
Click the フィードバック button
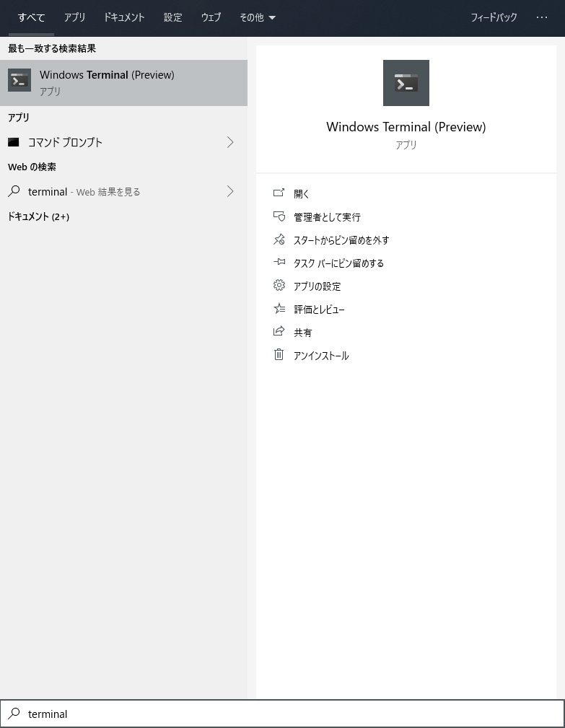(x=494, y=17)
